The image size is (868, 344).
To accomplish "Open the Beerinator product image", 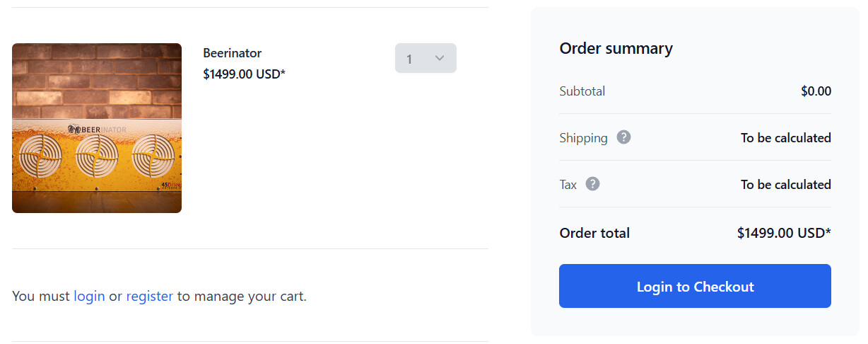I will point(97,128).
